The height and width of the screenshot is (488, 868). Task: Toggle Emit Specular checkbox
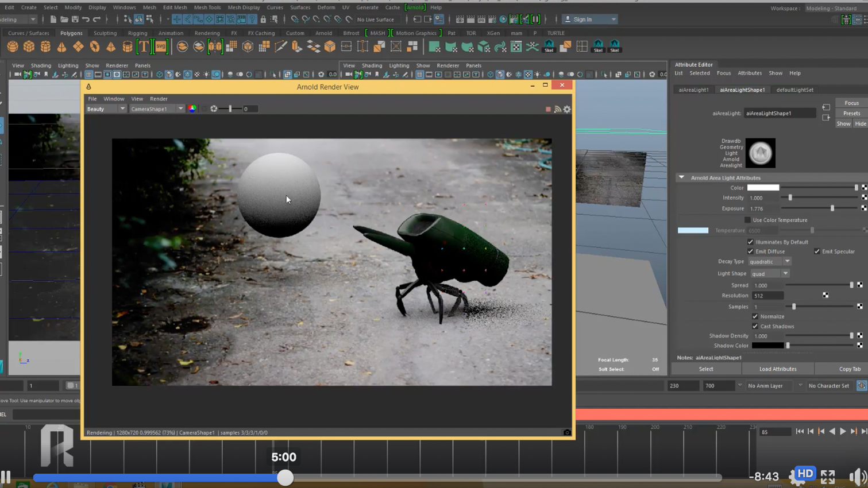tap(817, 251)
